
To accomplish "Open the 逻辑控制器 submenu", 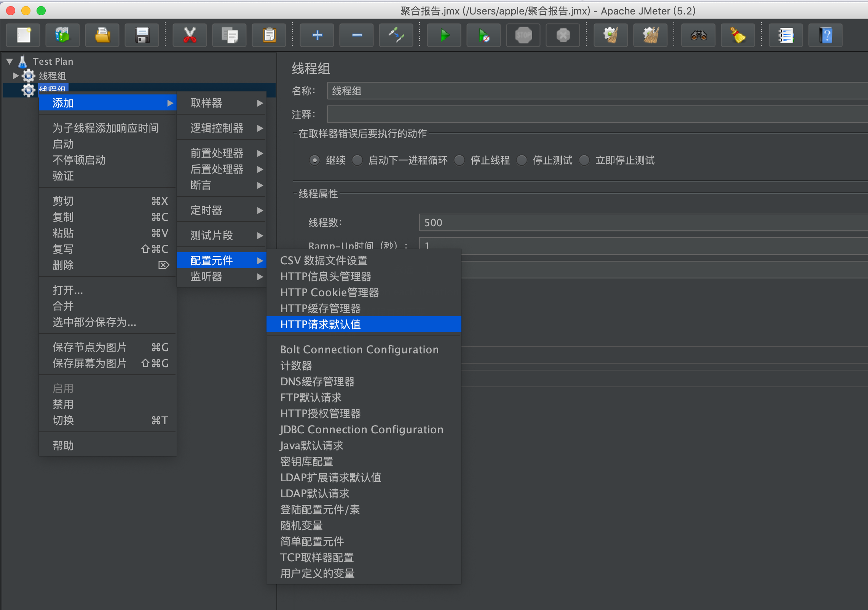I will pos(222,128).
